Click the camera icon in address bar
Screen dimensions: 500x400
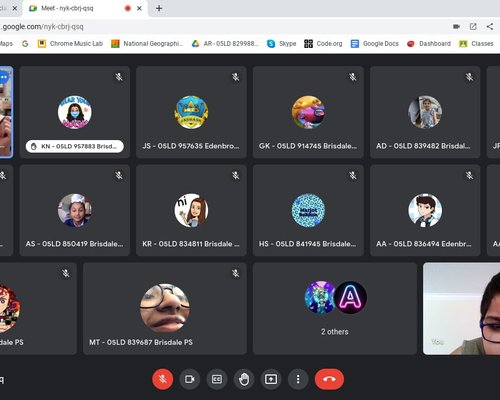point(456,26)
